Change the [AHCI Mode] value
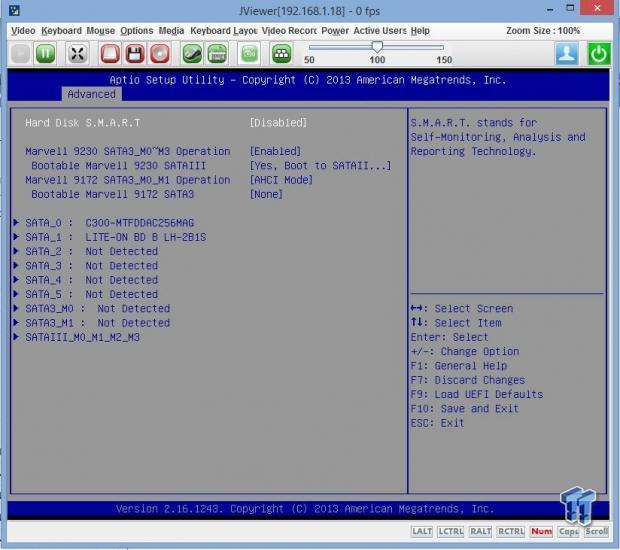This screenshot has height=550, width=620. (281, 180)
